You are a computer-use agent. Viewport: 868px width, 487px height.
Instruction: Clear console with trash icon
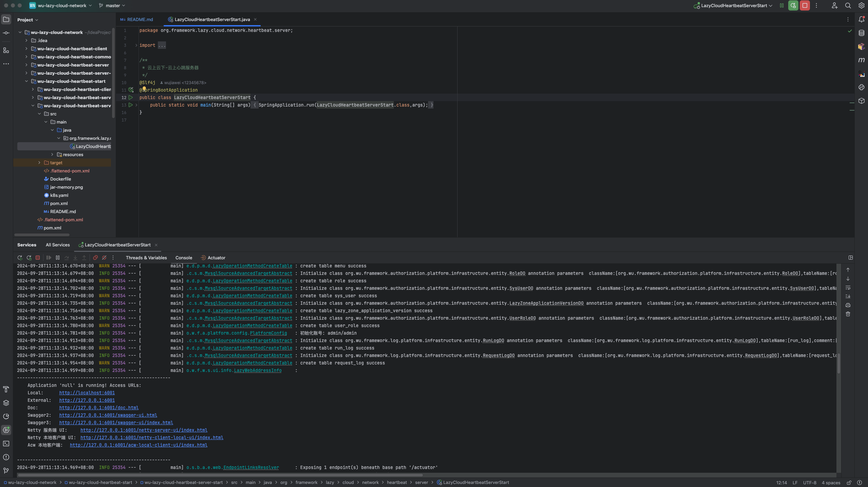coord(848,314)
